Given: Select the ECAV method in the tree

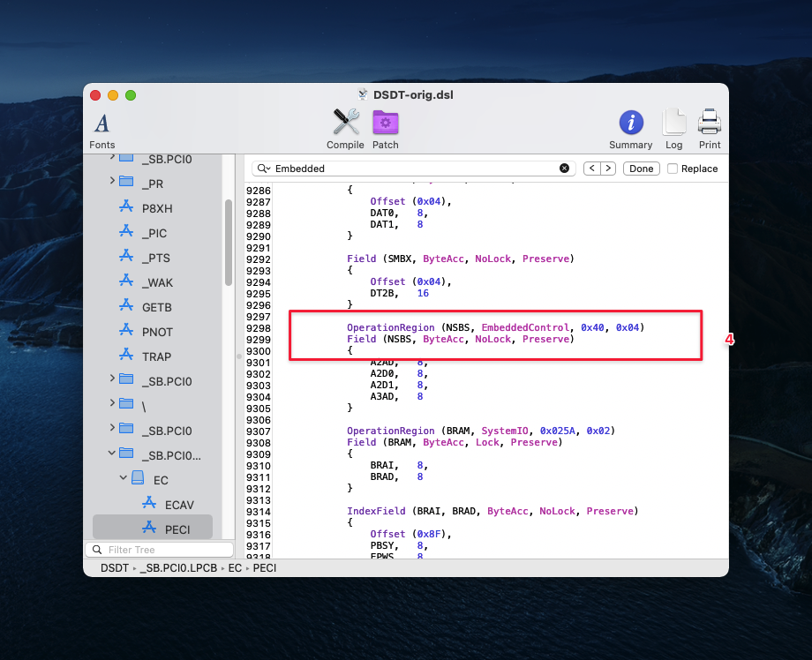Looking at the screenshot, I should click(179, 504).
